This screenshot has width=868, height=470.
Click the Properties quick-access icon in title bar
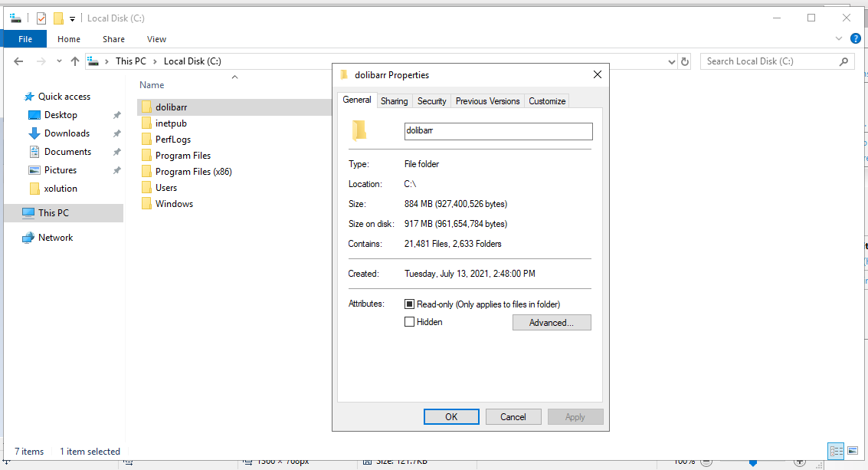pos(41,18)
